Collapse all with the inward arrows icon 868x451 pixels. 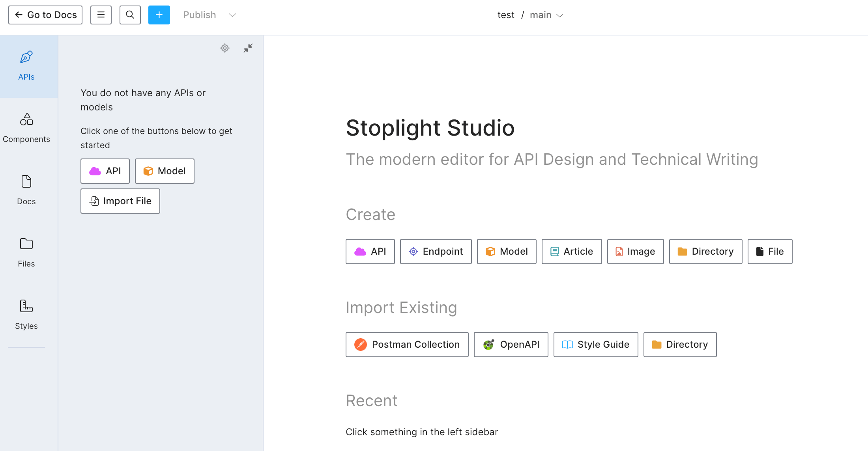point(248,48)
